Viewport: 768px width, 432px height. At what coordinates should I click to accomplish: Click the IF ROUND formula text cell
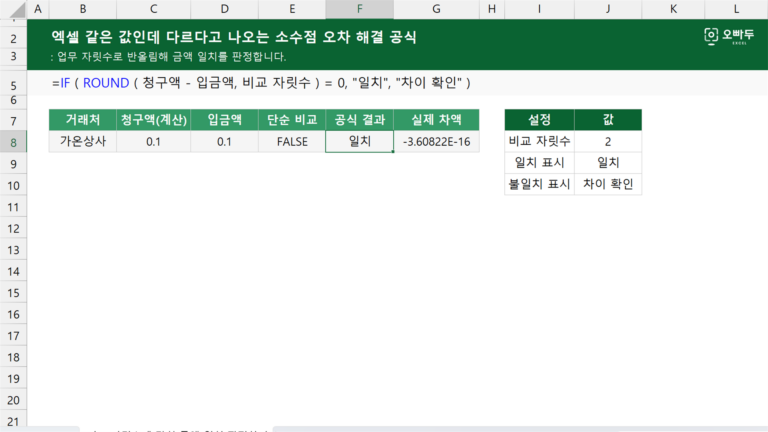261,83
